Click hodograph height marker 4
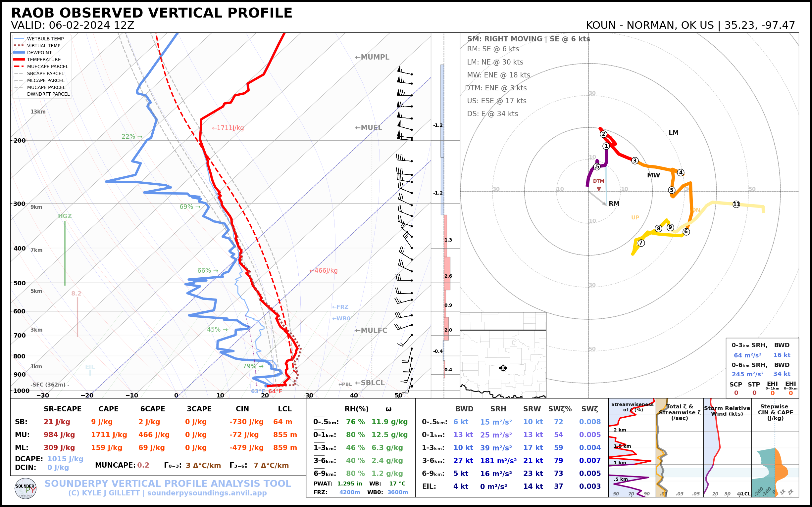 (x=681, y=172)
